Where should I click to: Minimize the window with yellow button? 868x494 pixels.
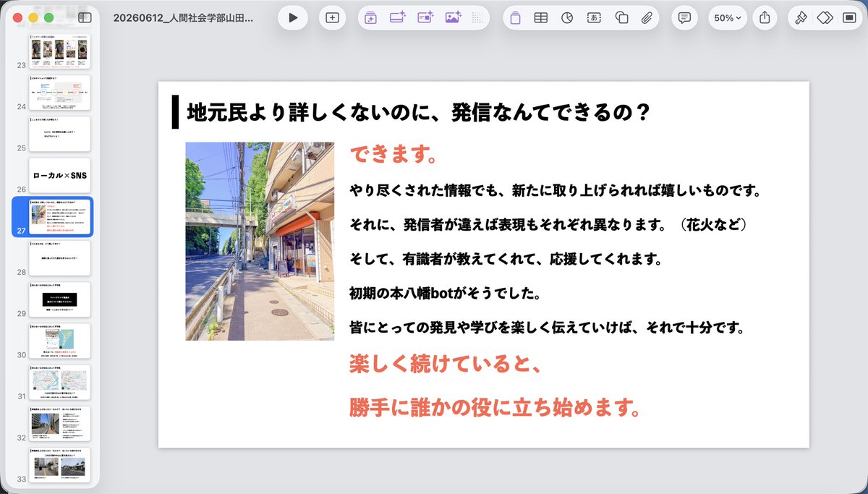click(33, 17)
